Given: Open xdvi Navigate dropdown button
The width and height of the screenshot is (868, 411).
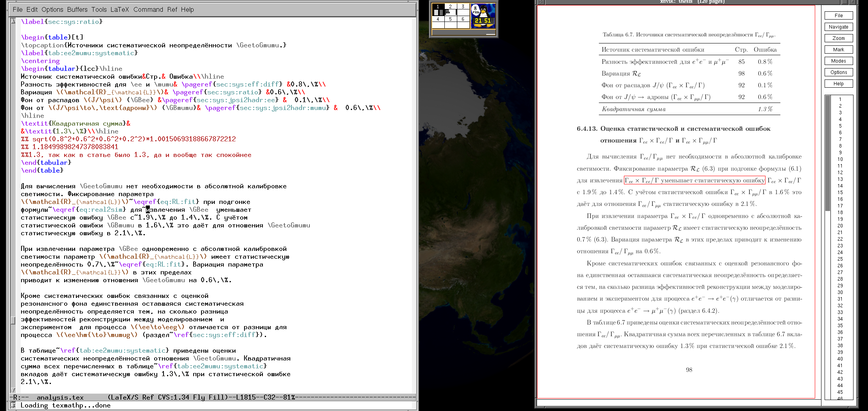Looking at the screenshot, I should pos(838,27).
